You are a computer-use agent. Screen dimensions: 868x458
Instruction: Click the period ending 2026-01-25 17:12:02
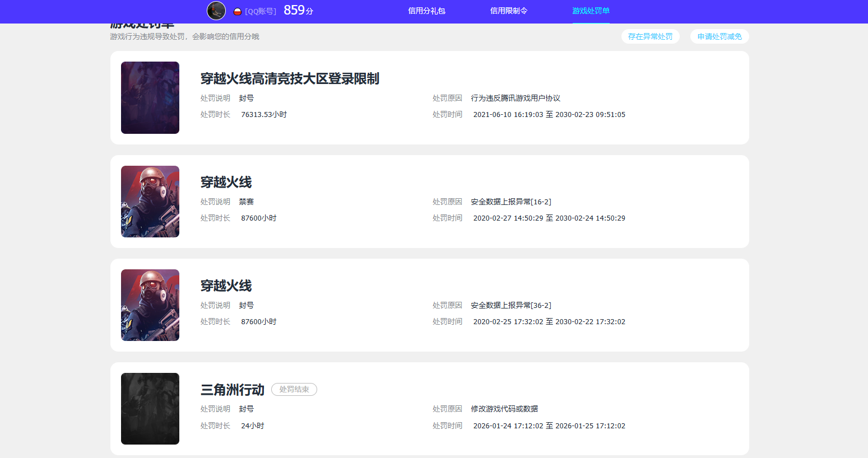(x=549, y=426)
